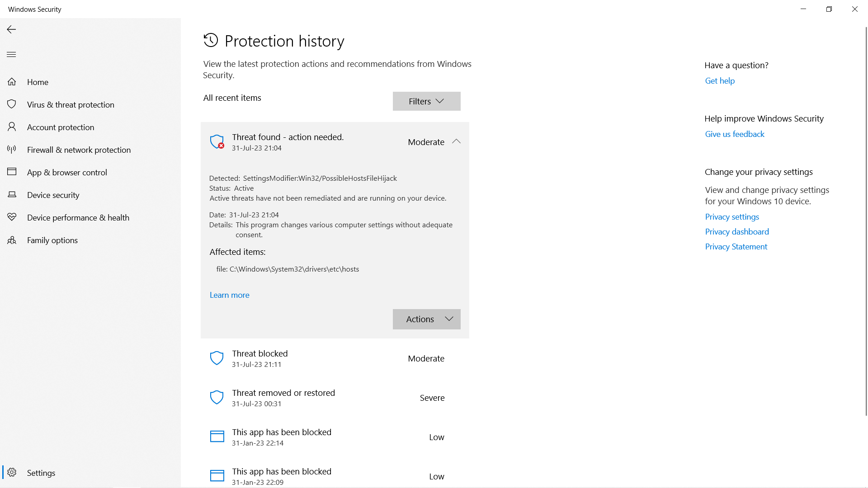
Task: Click the Learn more link
Action: [x=229, y=295]
